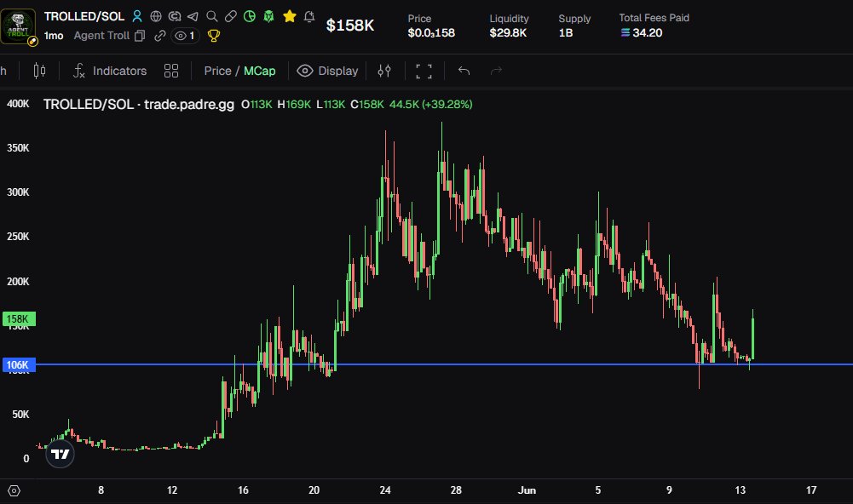Click the greyed redo arrow
Image resolution: width=853 pixels, height=504 pixels.
click(496, 71)
